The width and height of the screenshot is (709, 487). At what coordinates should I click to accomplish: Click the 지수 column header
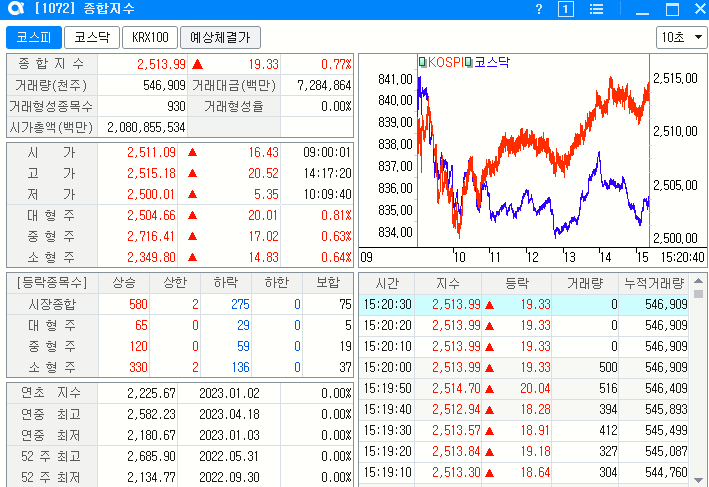point(448,284)
